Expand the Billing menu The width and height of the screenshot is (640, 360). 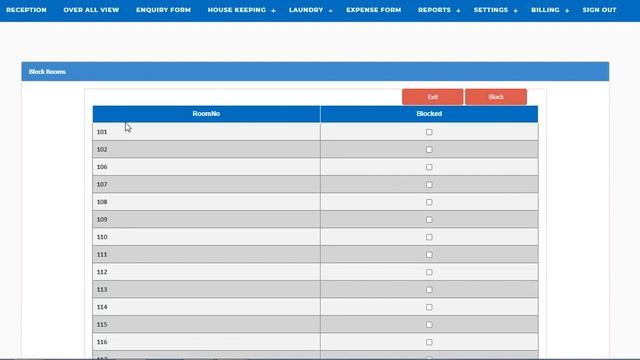[550, 10]
